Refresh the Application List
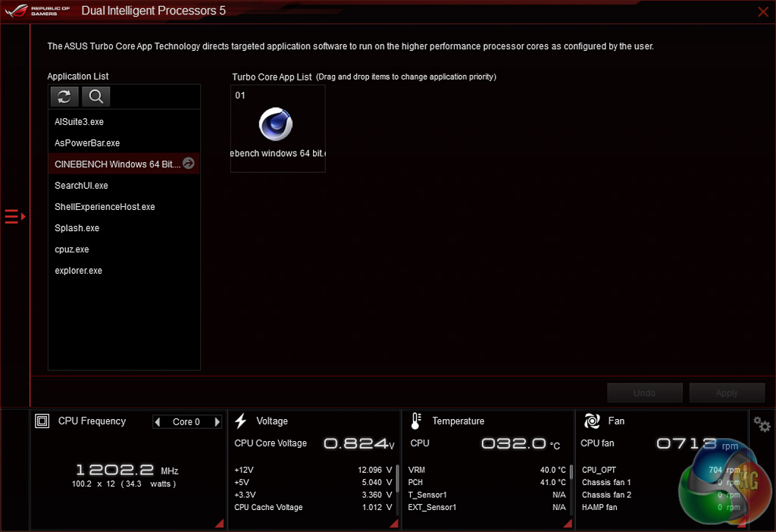 tap(64, 96)
